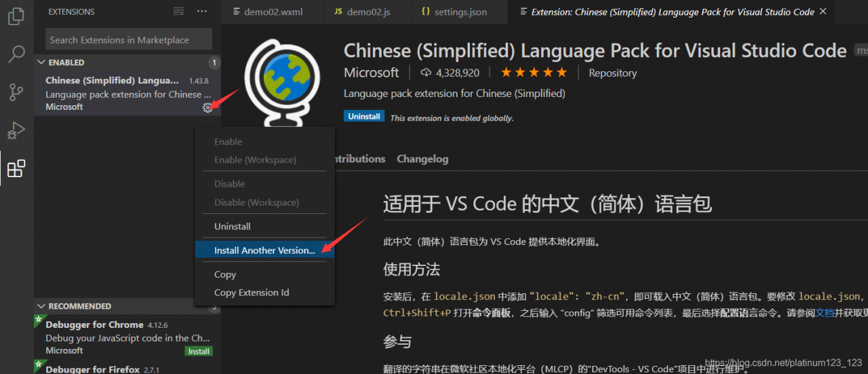Click the JS file icon on demo02.js tab
Screen dimensions: 868x374
pos(338,12)
